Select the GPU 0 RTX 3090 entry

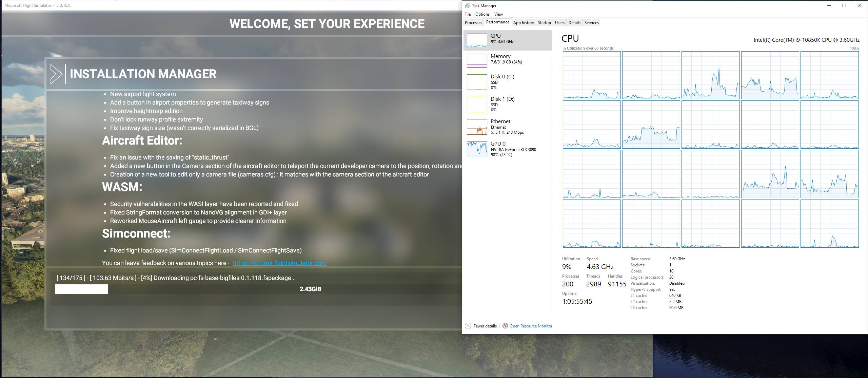click(477, 149)
